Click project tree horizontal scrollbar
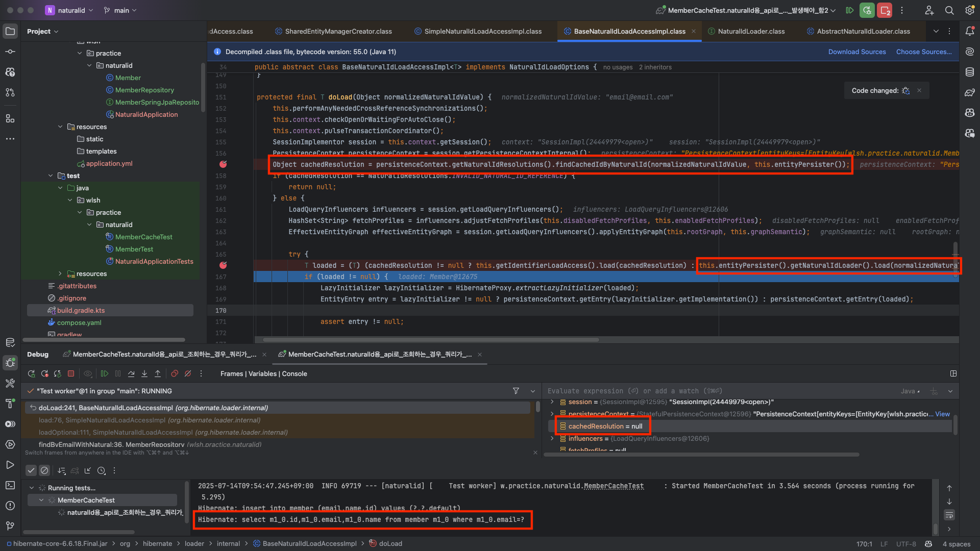 tap(104, 340)
